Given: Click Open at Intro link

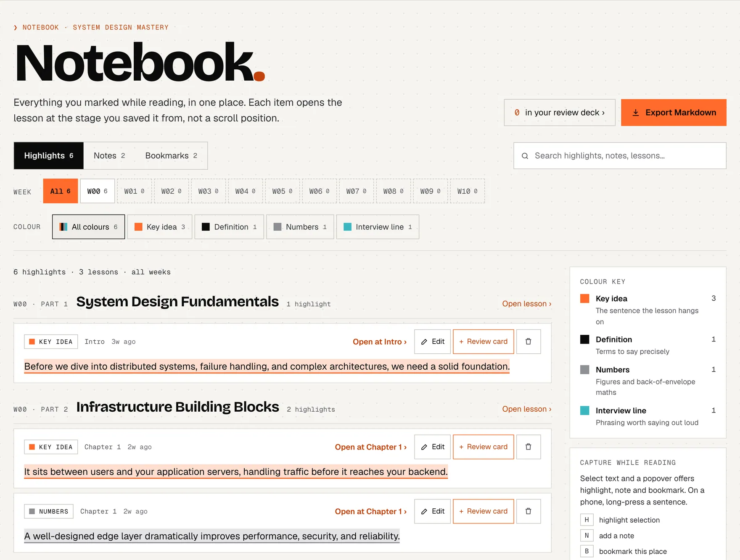Looking at the screenshot, I should pyautogui.click(x=380, y=342).
